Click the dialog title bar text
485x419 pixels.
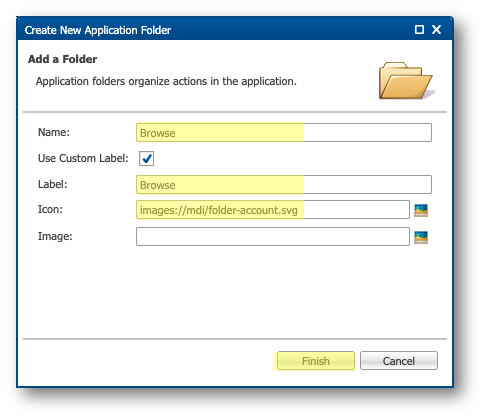pyautogui.click(x=98, y=30)
